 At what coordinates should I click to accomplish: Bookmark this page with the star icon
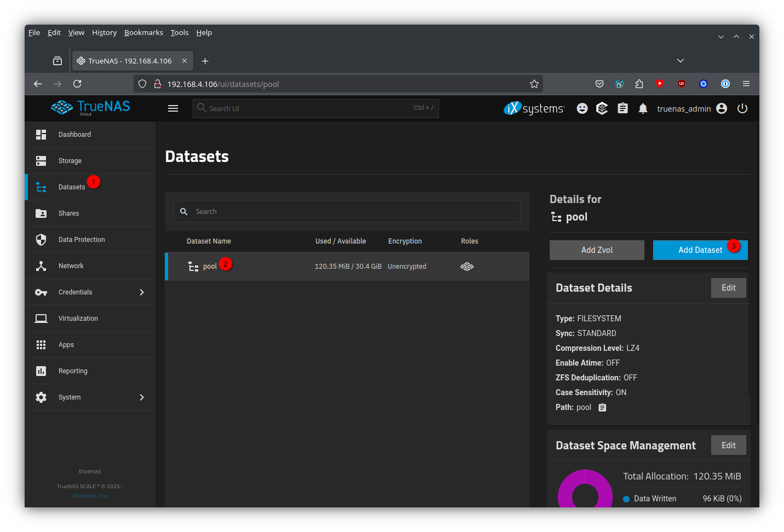point(534,84)
